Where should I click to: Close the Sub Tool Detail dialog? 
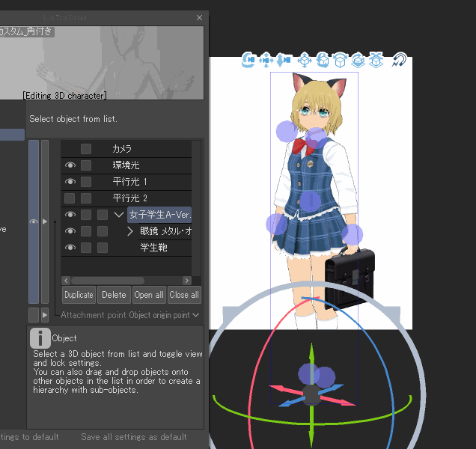click(x=199, y=18)
